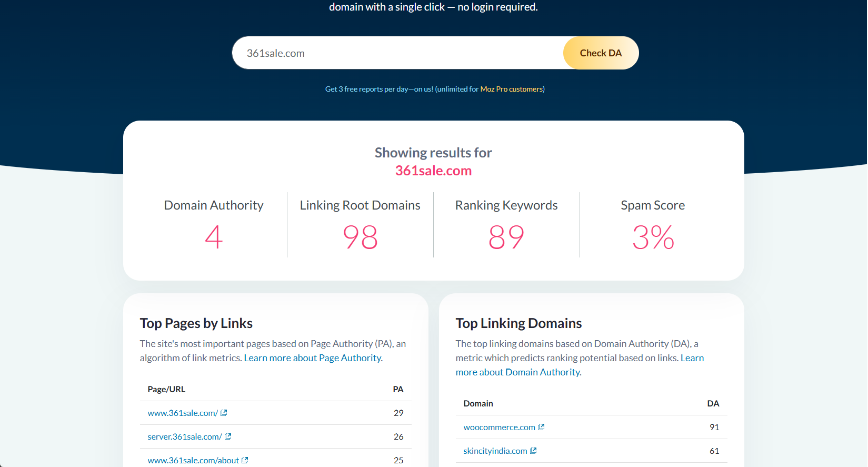
Task: Click external icon beside www.361sale.com/about
Action: tap(245, 460)
